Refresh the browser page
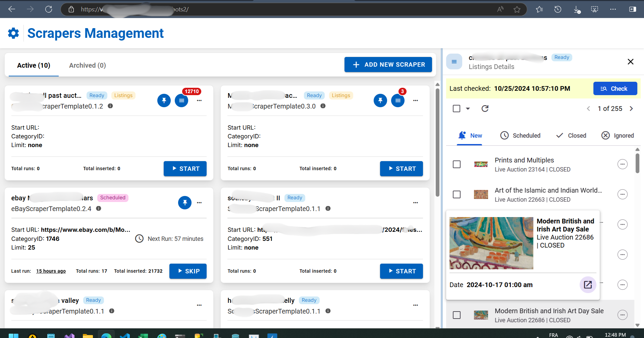The width and height of the screenshot is (644, 338). 49,9
